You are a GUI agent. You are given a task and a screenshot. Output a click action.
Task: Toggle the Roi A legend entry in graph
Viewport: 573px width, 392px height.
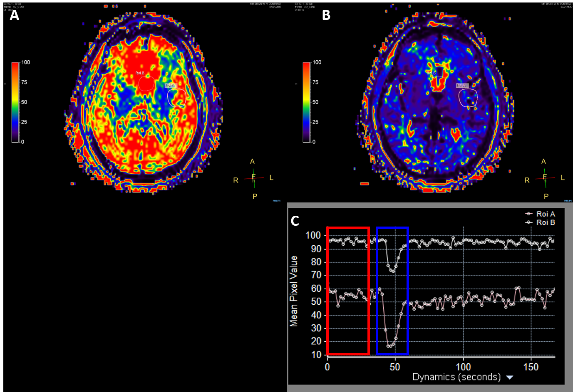[541, 214]
